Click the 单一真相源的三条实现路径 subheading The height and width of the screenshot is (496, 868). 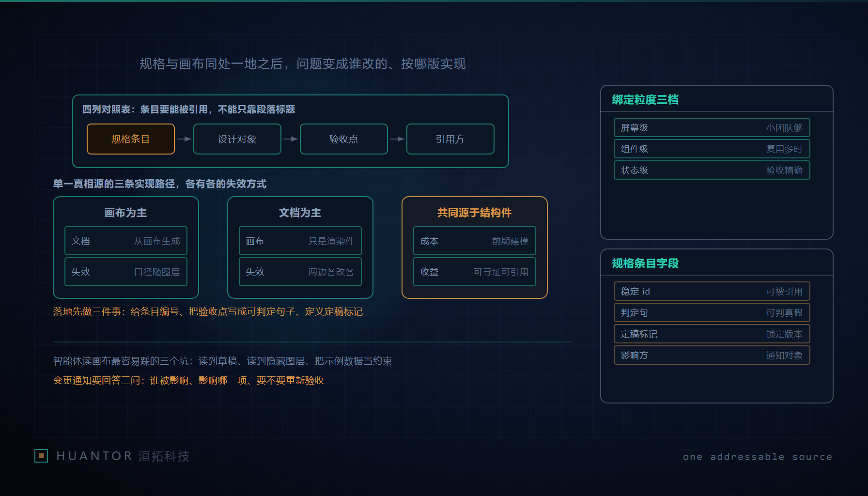tap(160, 184)
